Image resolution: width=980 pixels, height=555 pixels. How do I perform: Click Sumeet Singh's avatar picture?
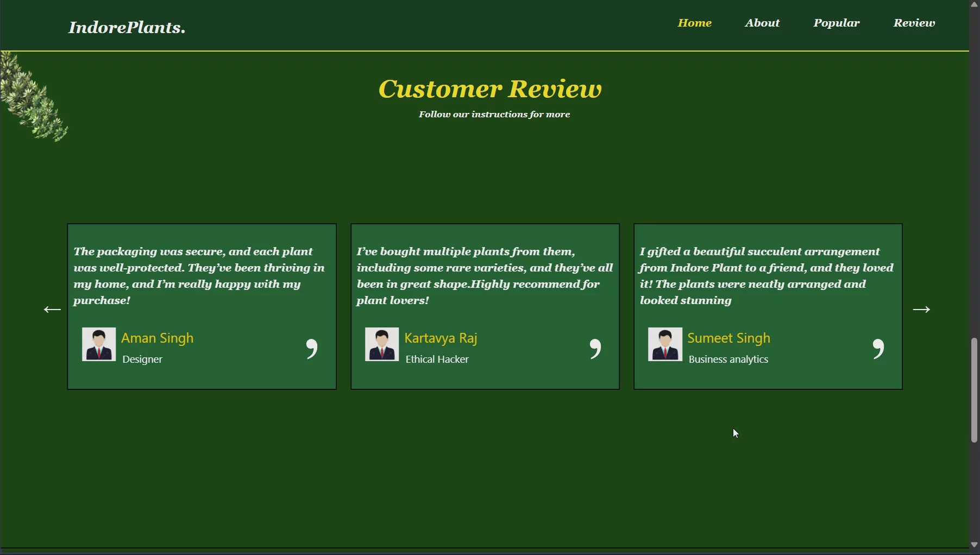pos(665,344)
